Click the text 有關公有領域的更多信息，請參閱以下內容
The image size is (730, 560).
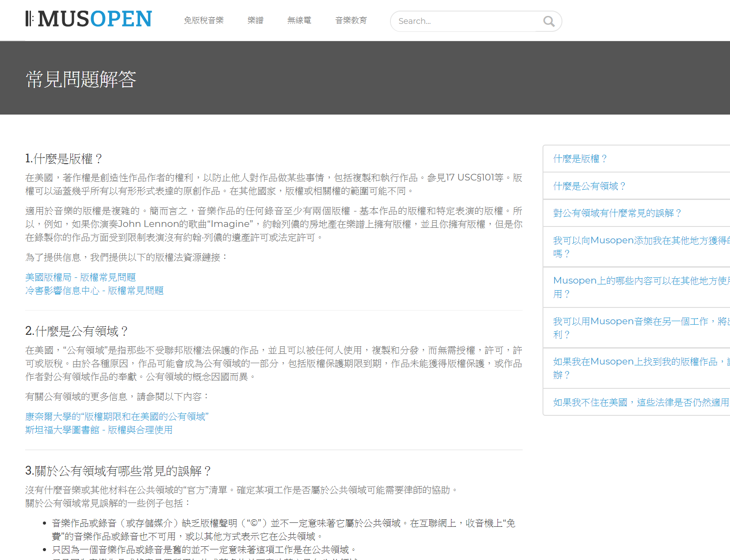coord(117,397)
